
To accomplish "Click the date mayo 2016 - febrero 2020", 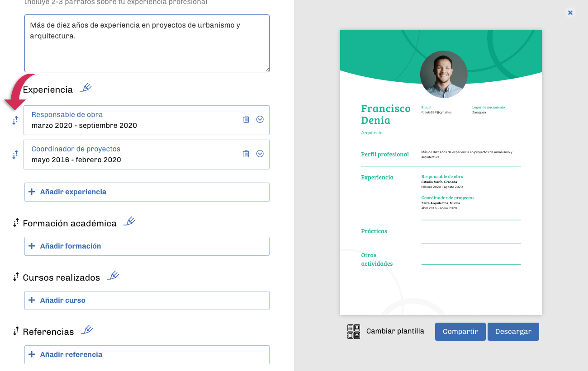I will pyautogui.click(x=76, y=160).
